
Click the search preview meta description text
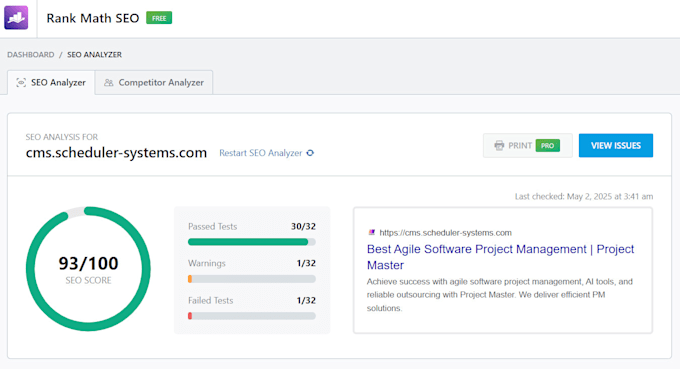(x=500, y=295)
